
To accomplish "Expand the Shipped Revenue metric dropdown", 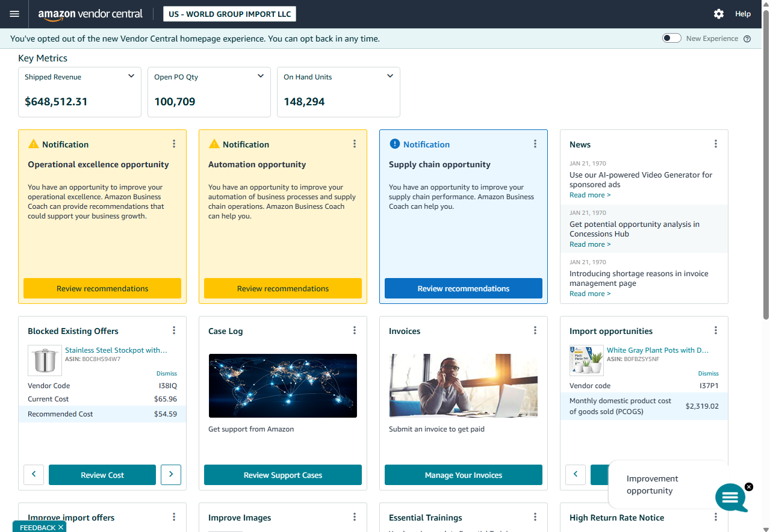I will pyautogui.click(x=131, y=76).
